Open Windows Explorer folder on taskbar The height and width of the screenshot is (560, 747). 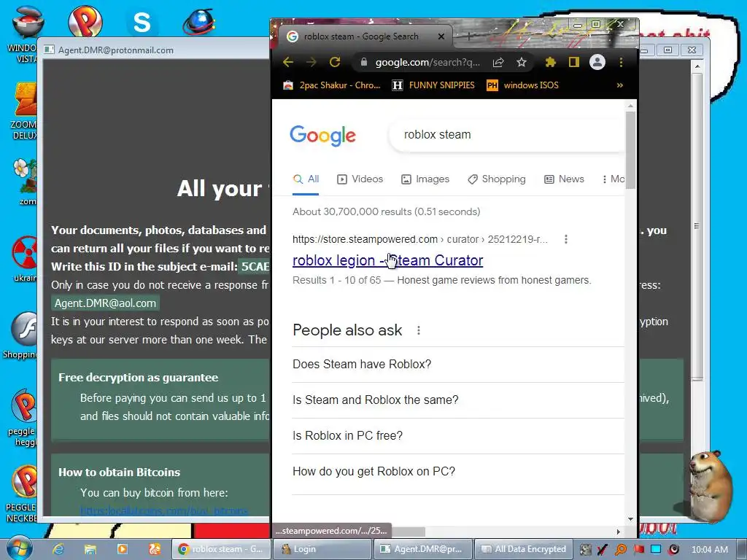(90, 549)
